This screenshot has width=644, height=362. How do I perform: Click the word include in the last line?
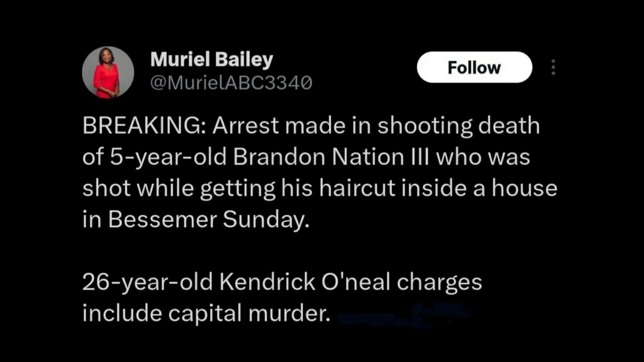[x=122, y=313]
